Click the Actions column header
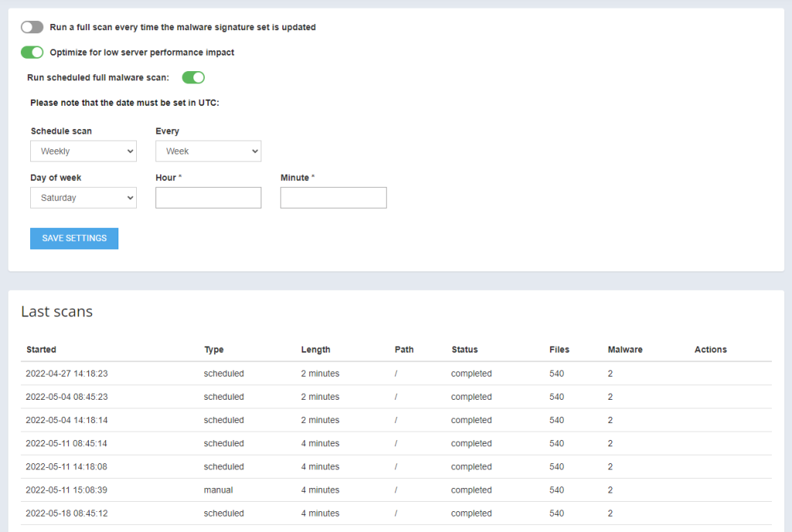 [710, 350]
